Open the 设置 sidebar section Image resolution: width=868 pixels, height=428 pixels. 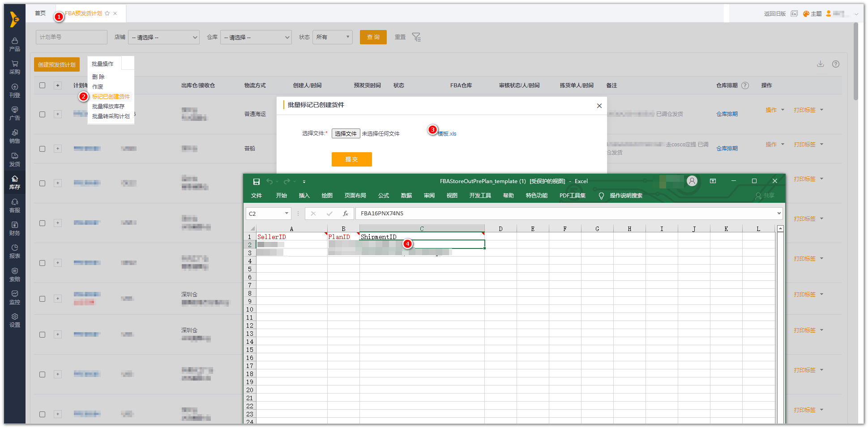tap(15, 320)
